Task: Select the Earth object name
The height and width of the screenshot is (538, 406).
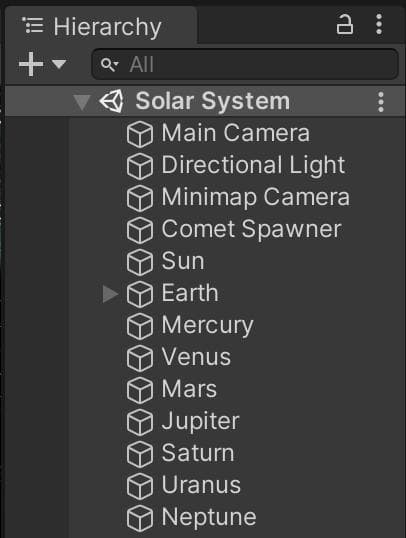Action: click(x=190, y=293)
